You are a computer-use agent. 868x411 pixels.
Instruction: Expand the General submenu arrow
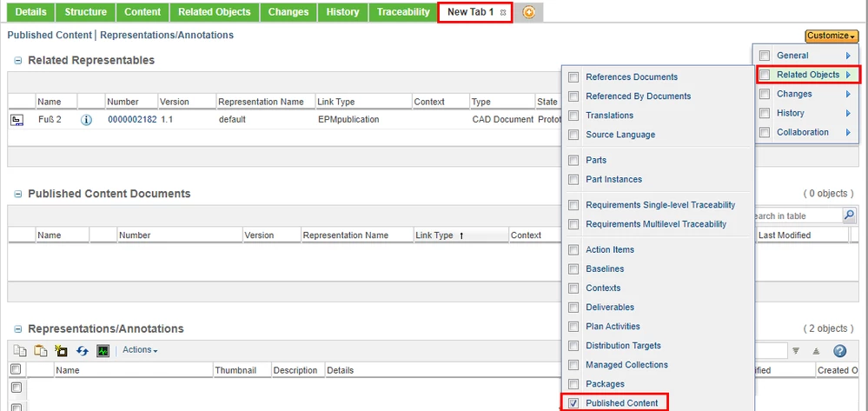(848, 56)
